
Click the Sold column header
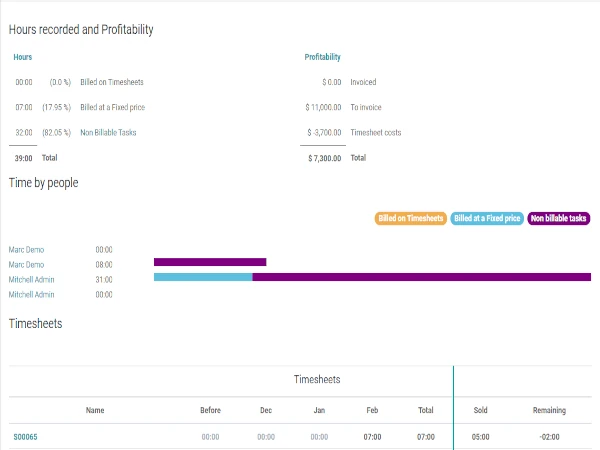[x=480, y=410]
